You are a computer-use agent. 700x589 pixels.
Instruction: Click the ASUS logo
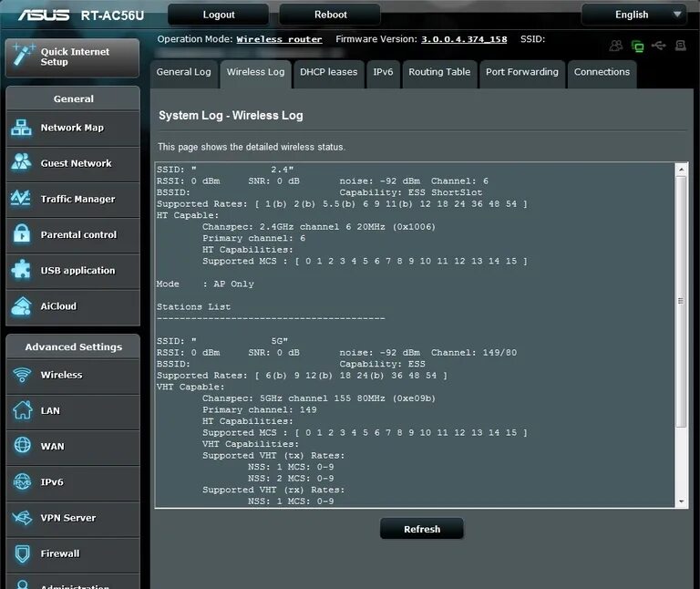(44, 15)
